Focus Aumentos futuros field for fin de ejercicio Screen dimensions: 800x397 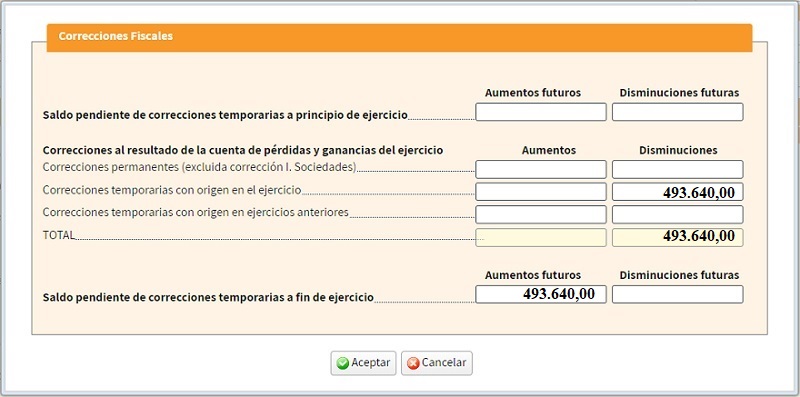coord(541,294)
